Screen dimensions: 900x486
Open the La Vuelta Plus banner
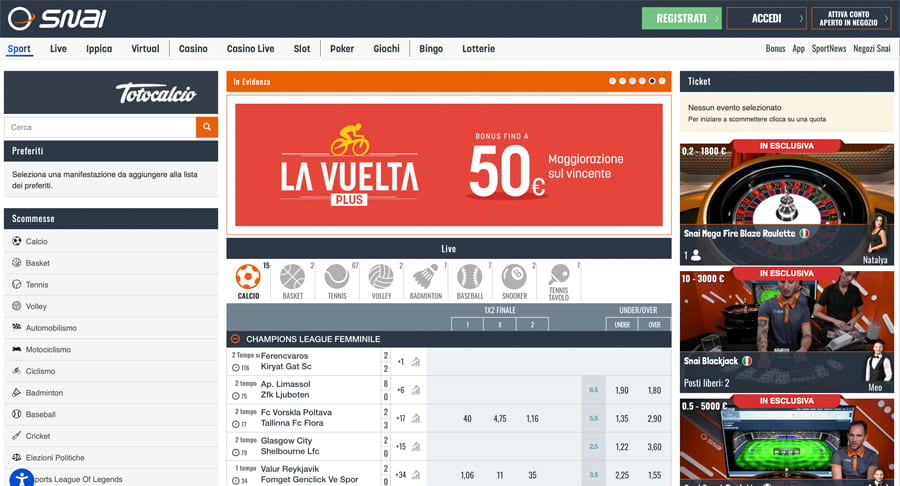tap(449, 165)
